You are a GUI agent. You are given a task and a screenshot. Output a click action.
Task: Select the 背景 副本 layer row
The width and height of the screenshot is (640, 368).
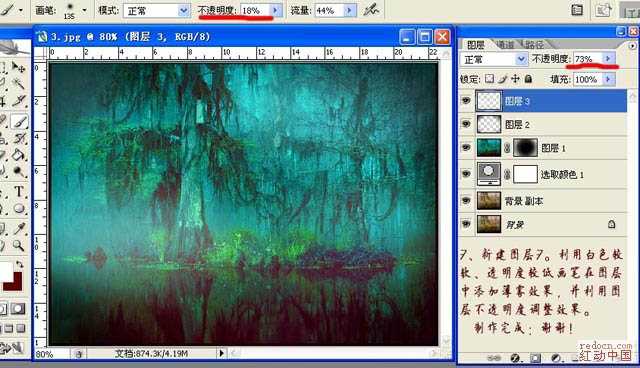tap(543, 201)
